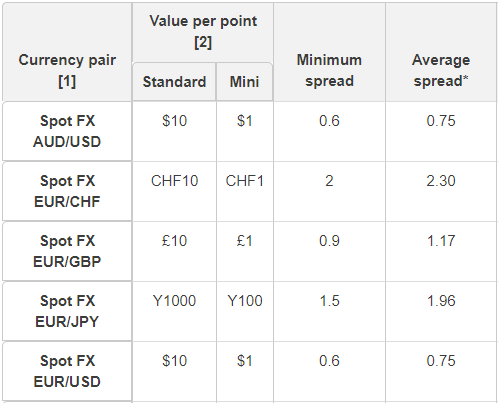
Task: Open the Spot FX EUR/USD row label
Action: pos(67,371)
